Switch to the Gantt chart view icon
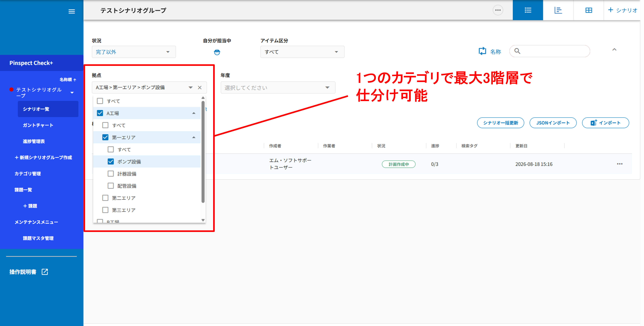This screenshot has width=644, height=326. [558, 10]
